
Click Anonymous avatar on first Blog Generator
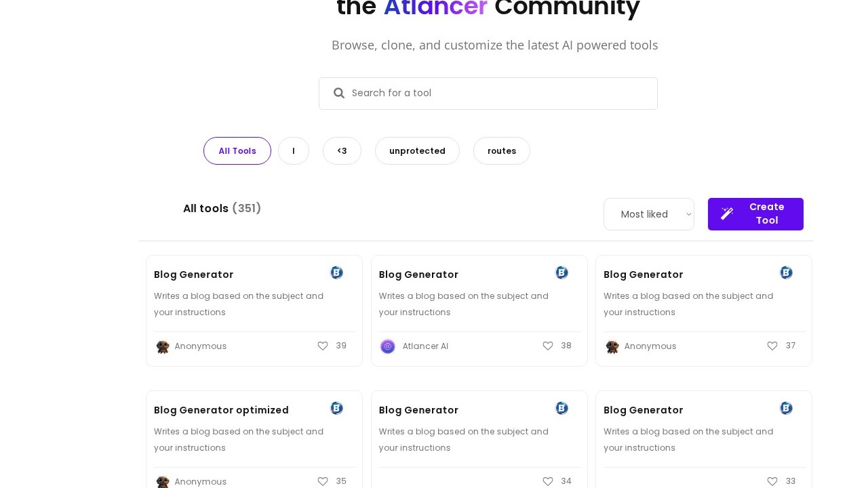(163, 346)
